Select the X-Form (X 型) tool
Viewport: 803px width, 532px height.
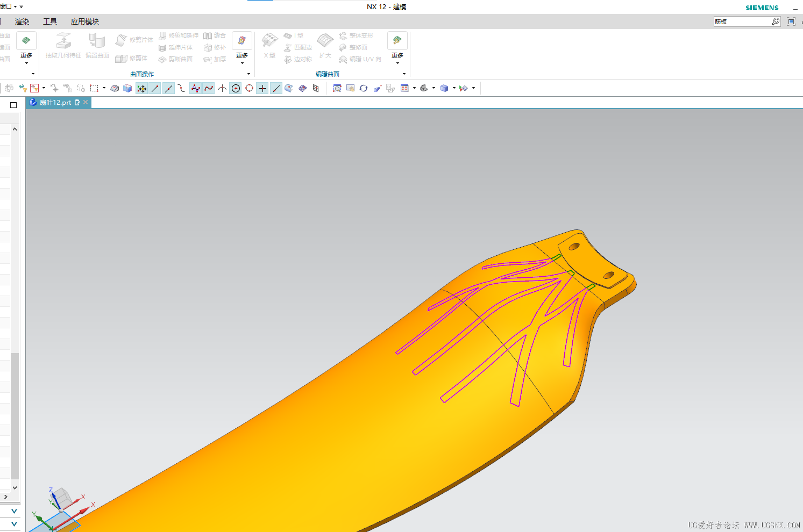tap(269, 46)
